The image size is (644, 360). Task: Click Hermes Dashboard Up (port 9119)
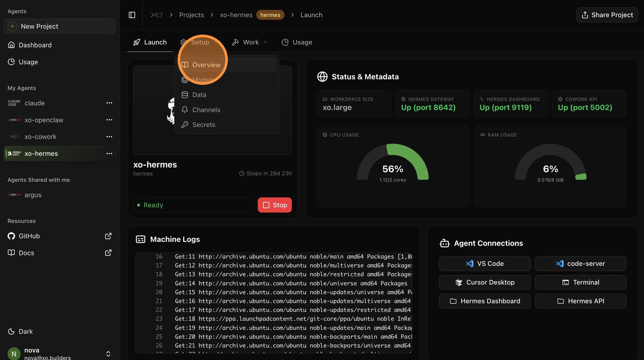click(x=511, y=104)
